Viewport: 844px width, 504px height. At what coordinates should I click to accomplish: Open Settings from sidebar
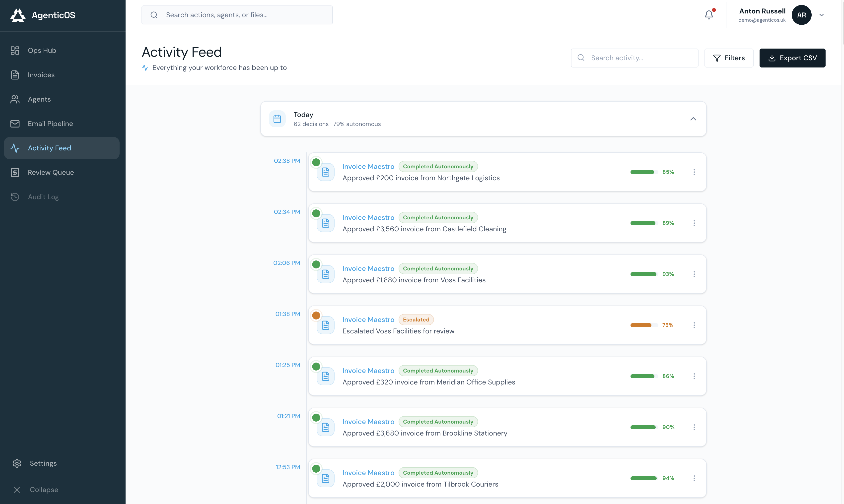pos(62,463)
